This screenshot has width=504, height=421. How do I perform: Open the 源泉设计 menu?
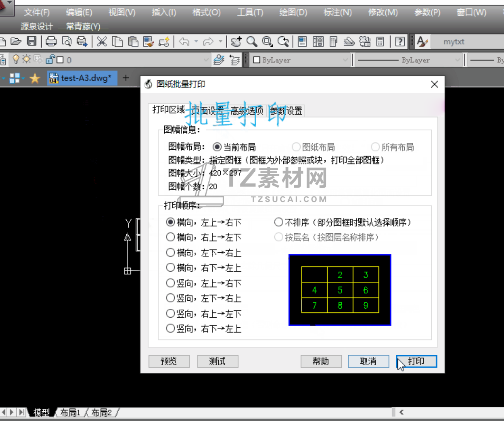click(x=37, y=27)
